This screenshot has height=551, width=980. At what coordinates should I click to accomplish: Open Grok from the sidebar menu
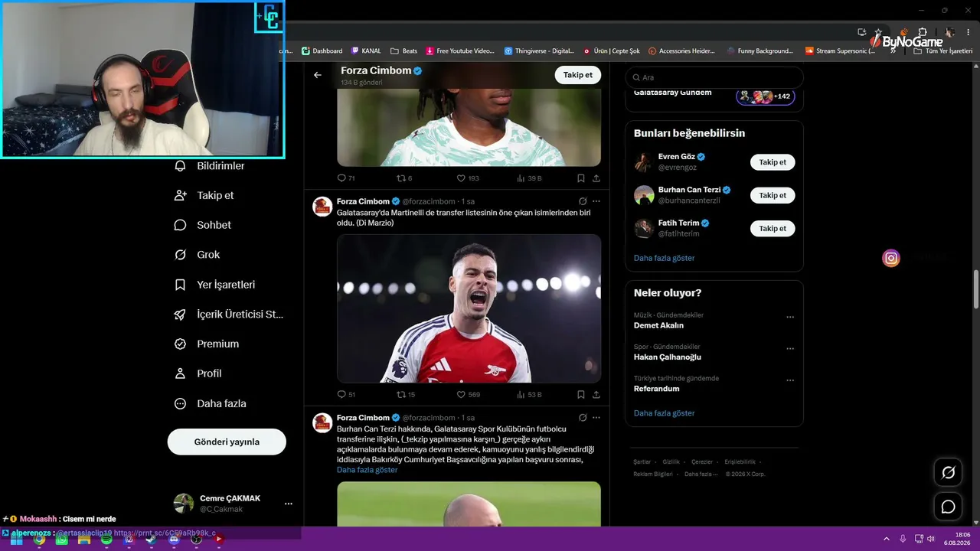tap(198, 255)
